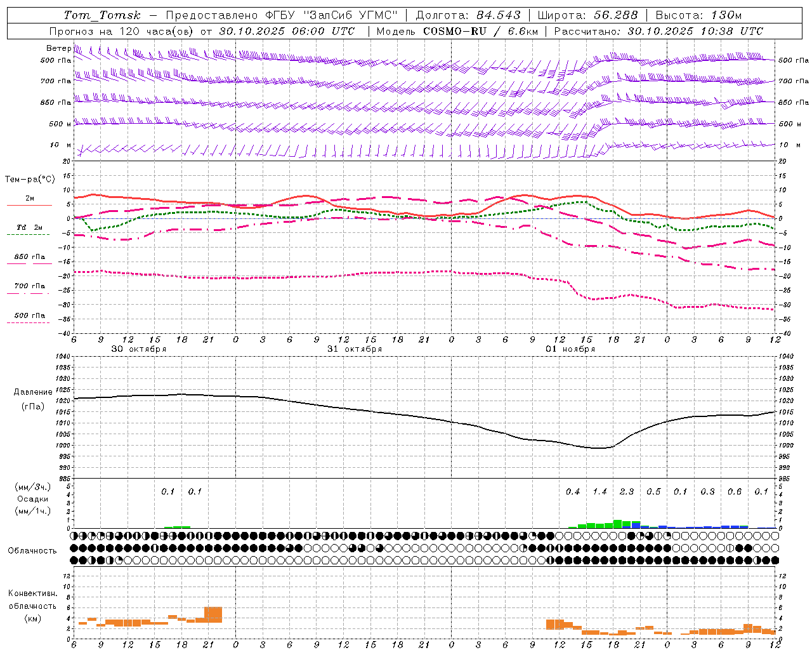Click the '0.3' precipitation amount value
812x650 pixels.
(x=708, y=491)
